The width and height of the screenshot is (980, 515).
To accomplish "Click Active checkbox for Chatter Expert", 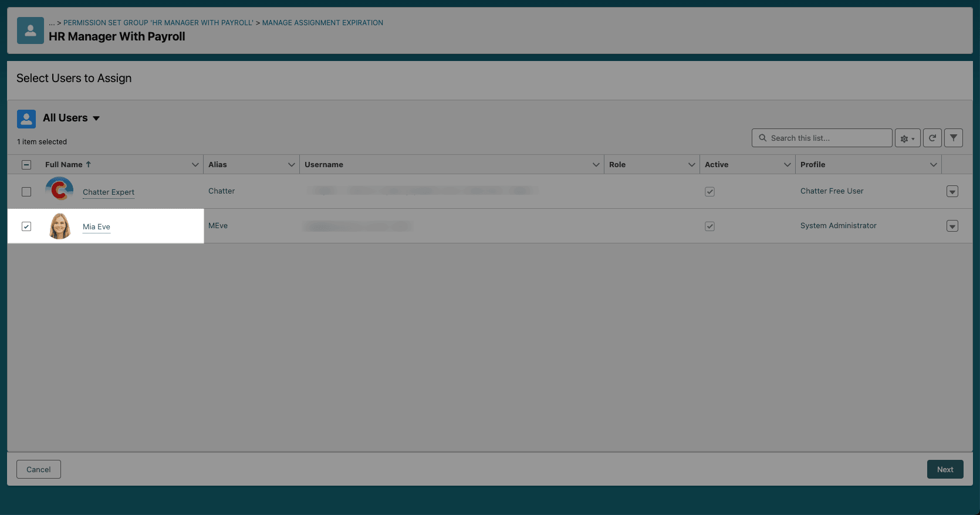I will [709, 192].
